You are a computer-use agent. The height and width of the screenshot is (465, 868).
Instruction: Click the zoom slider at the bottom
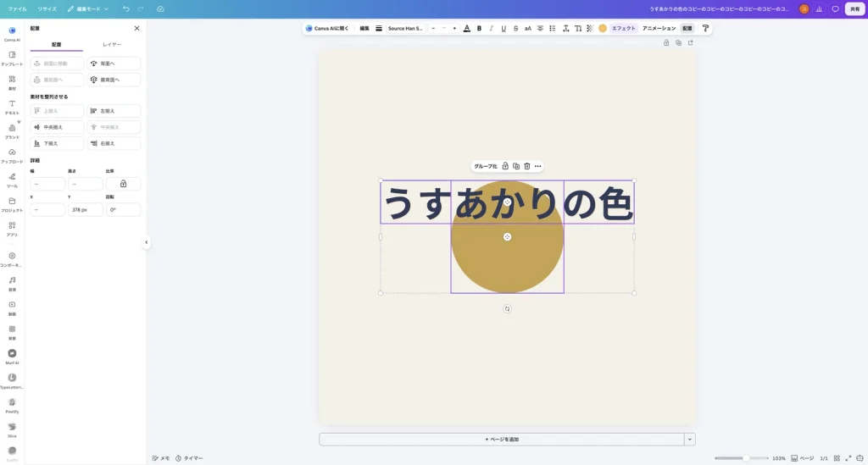741,458
